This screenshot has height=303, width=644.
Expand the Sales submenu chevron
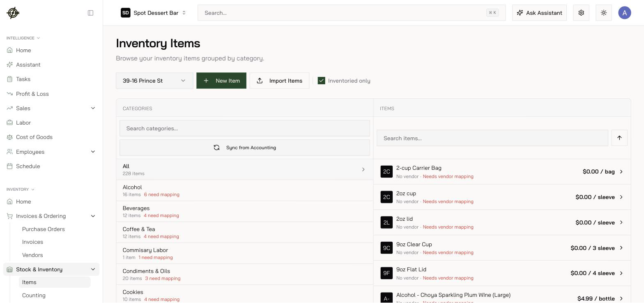click(93, 108)
